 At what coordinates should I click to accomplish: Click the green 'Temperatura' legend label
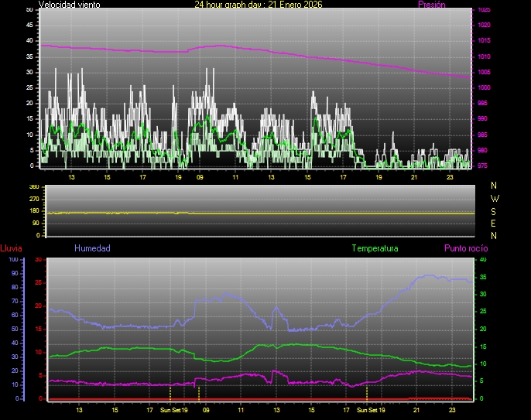(x=375, y=249)
